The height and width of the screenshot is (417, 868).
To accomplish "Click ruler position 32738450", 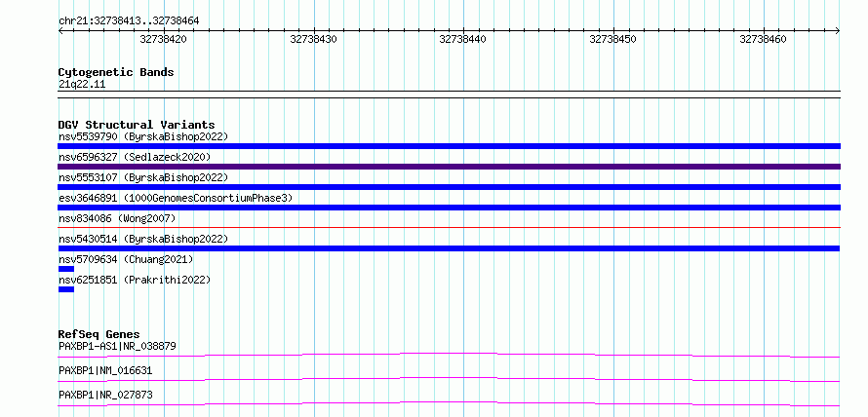I will pyautogui.click(x=612, y=39).
